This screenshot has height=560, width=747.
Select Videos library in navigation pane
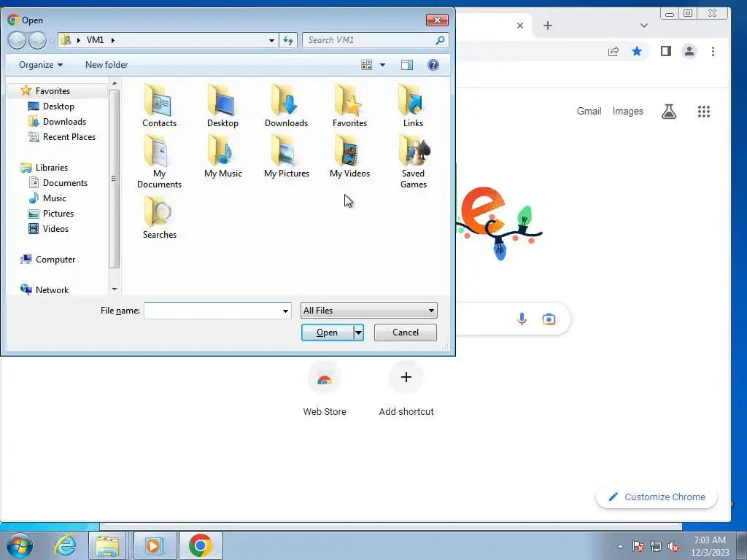tap(55, 228)
